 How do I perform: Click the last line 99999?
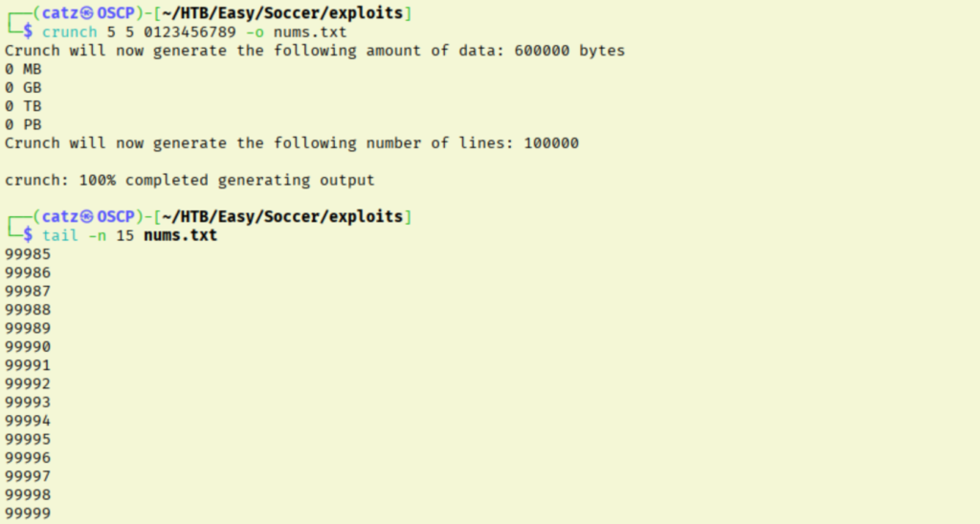point(28,513)
